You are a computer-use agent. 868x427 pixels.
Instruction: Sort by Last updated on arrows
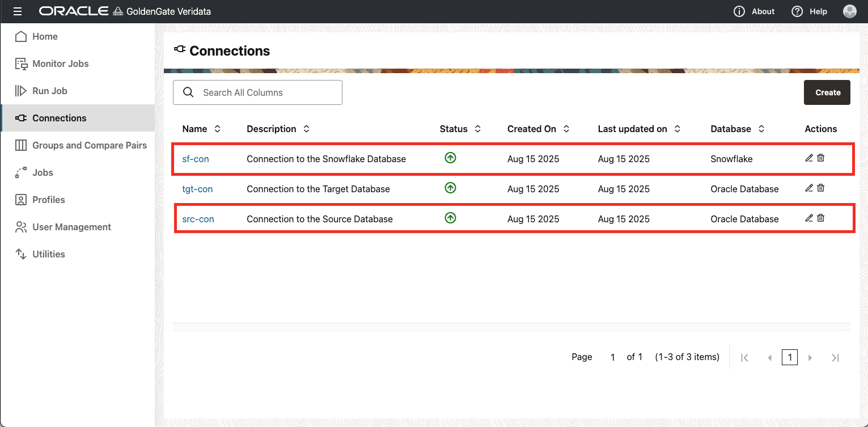[677, 129]
